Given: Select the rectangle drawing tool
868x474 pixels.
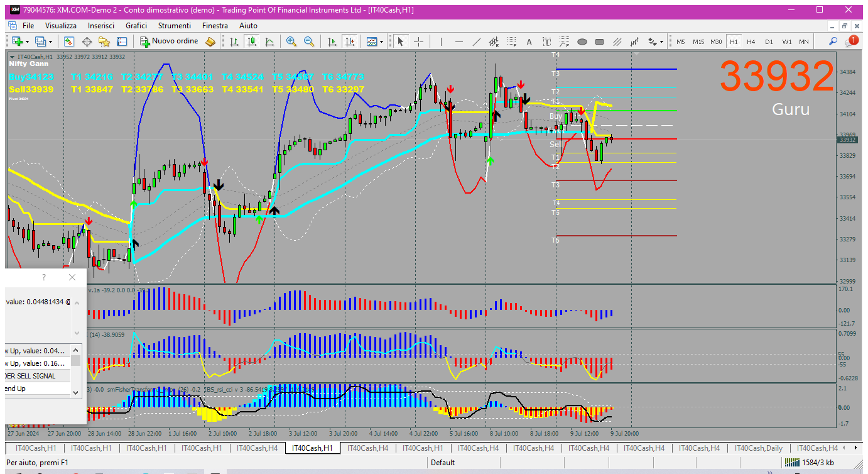Looking at the screenshot, I should coord(600,41).
